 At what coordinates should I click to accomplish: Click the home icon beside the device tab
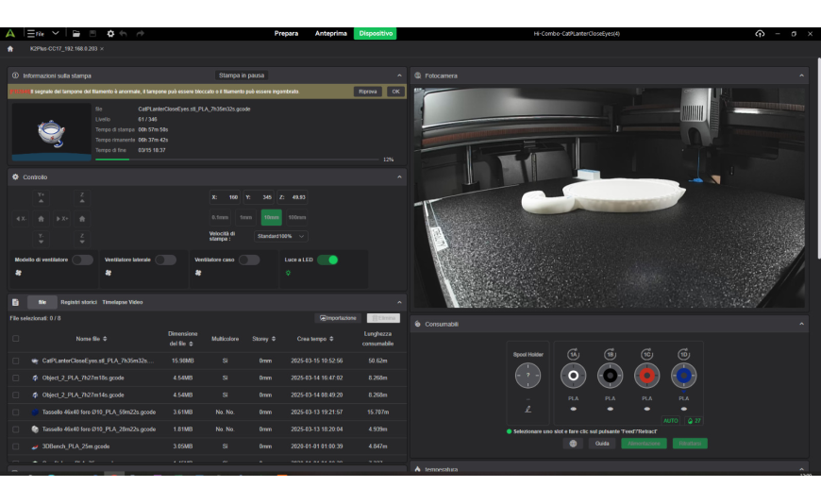click(x=9, y=48)
